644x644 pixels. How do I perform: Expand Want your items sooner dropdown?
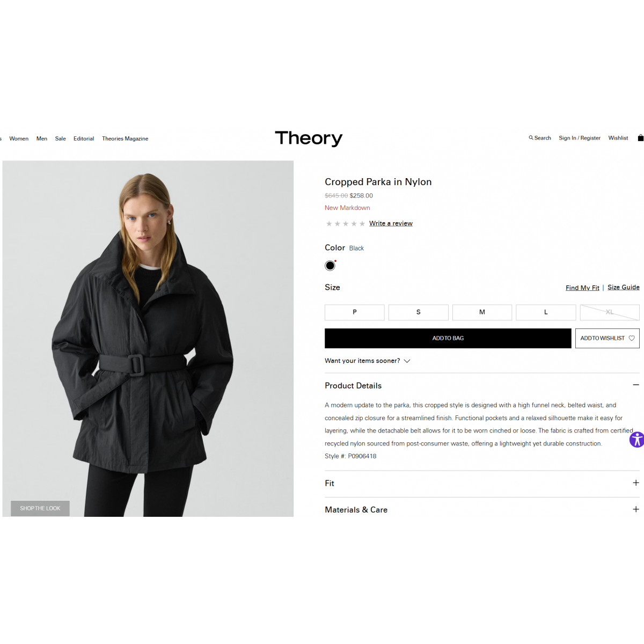coord(368,361)
